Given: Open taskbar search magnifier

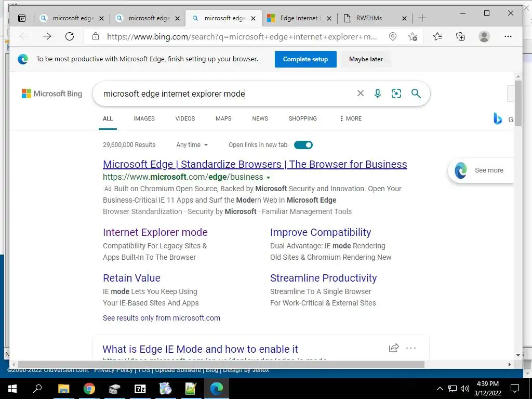Looking at the screenshot, I should (37, 389).
